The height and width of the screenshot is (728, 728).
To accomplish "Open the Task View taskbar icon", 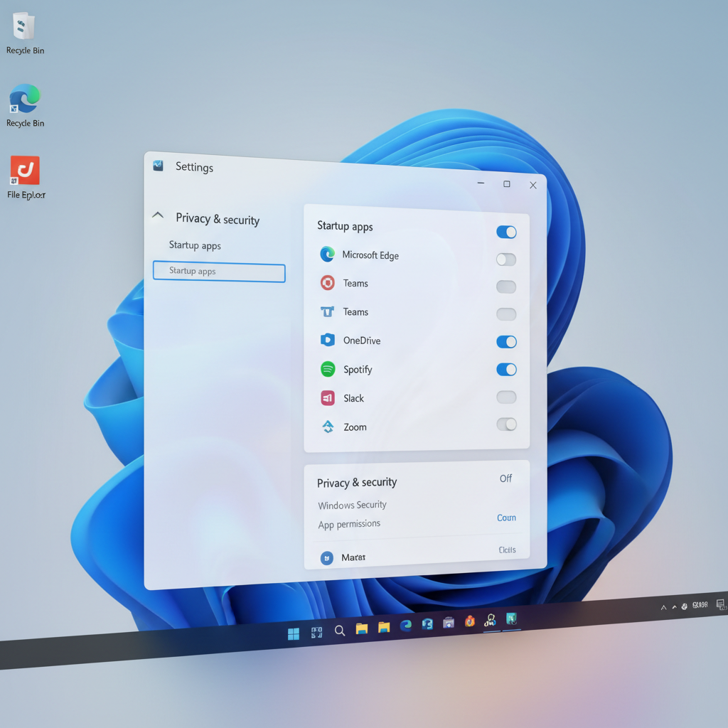I will (x=316, y=632).
